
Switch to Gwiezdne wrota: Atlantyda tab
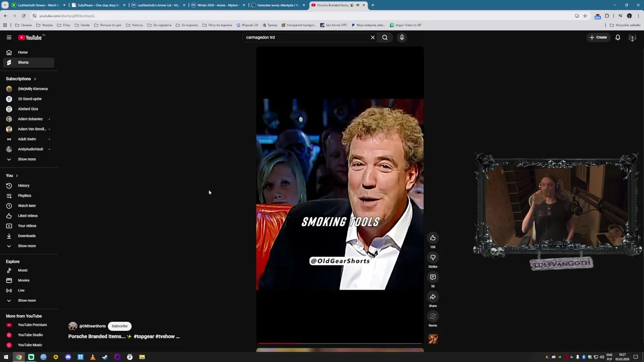278,5
